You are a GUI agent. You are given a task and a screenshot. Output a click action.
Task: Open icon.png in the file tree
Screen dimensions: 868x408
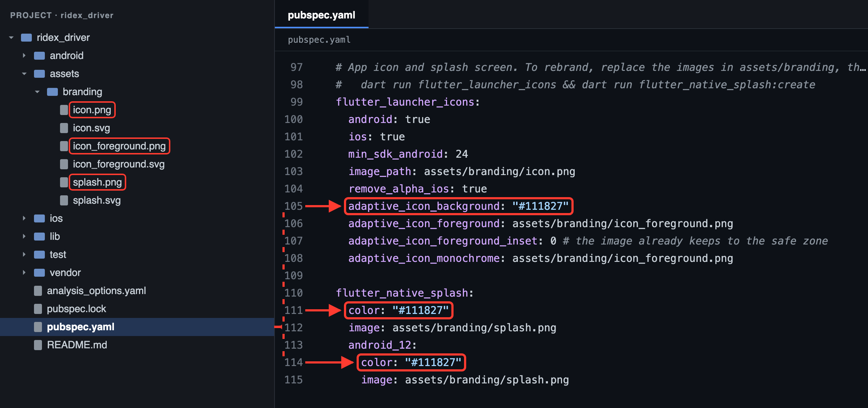click(92, 110)
